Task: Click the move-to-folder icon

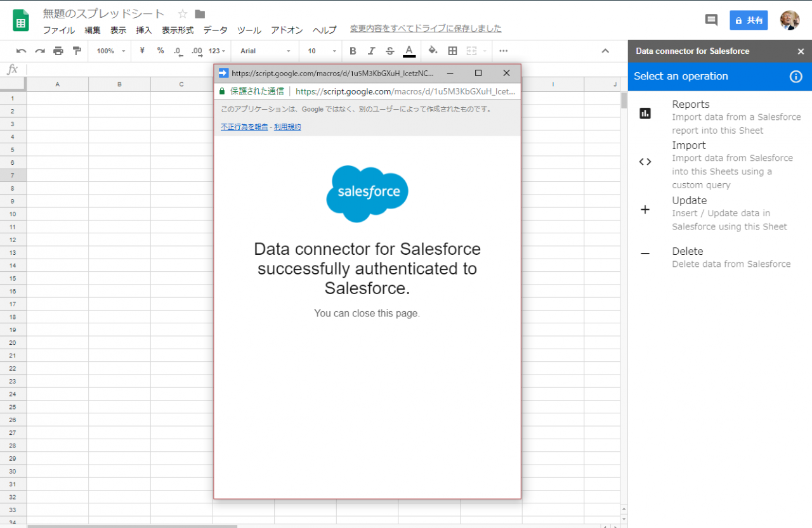Action: [x=200, y=13]
